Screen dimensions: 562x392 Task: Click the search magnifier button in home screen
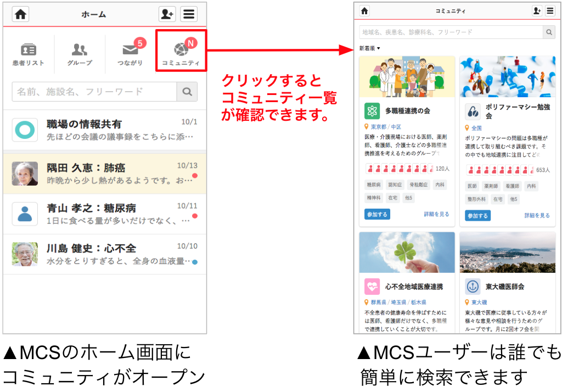tap(187, 92)
